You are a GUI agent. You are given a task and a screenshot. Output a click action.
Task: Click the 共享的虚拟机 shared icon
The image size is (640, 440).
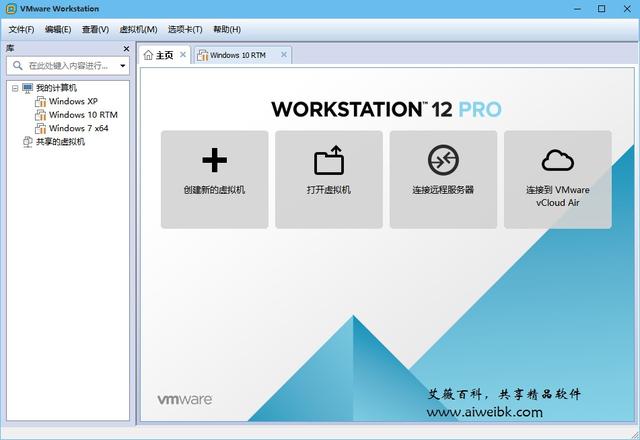pos(27,142)
